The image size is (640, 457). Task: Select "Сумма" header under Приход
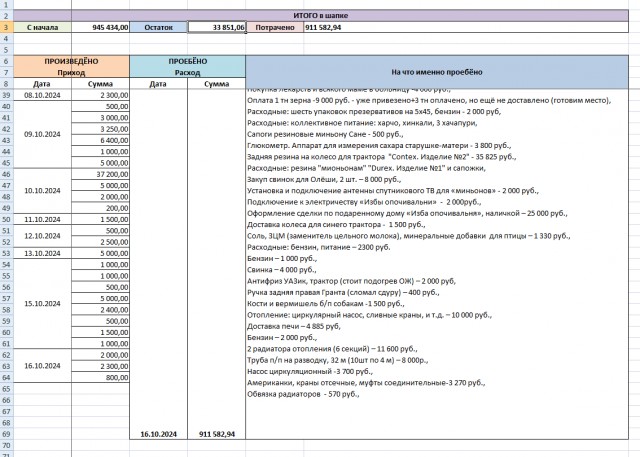(x=100, y=84)
